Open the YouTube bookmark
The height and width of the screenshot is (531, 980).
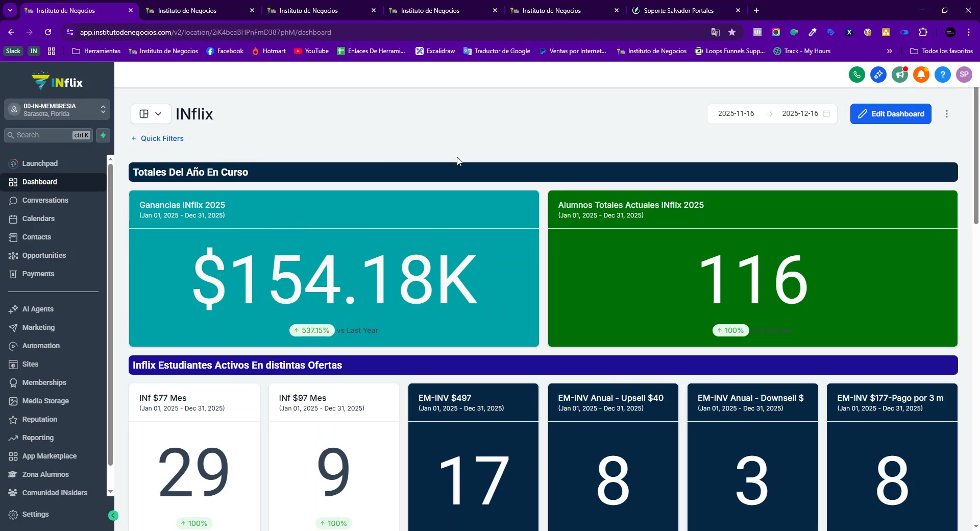point(311,51)
